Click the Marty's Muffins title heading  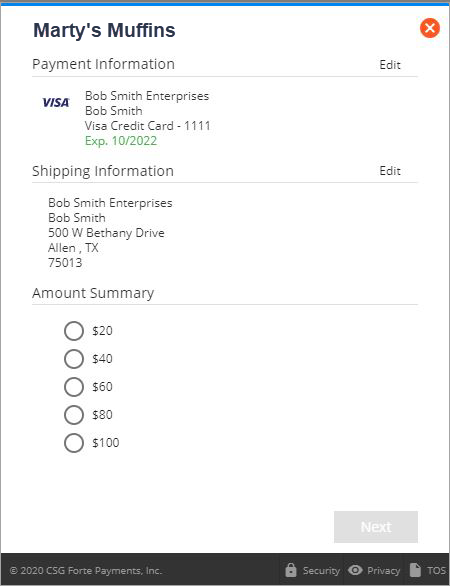pos(104,30)
